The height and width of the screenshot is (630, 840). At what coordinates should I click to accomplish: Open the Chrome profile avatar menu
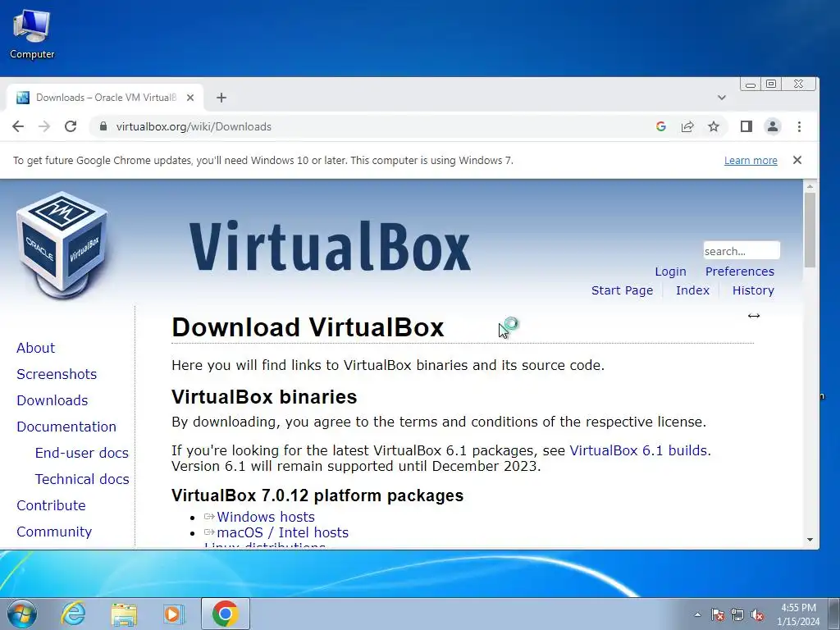[773, 126]
